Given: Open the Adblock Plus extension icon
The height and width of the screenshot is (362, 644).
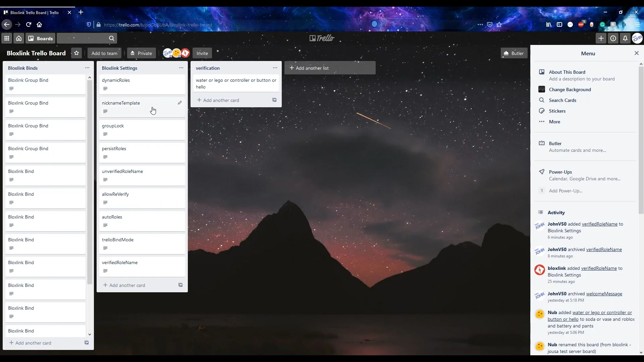Looking at the screenshot, I should click(581, 24).
